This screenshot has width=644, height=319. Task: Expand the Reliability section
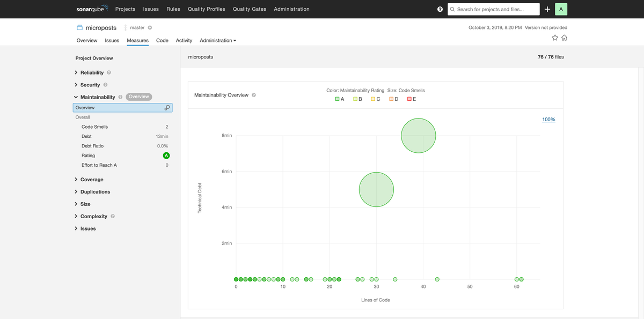tap(92, 72)
